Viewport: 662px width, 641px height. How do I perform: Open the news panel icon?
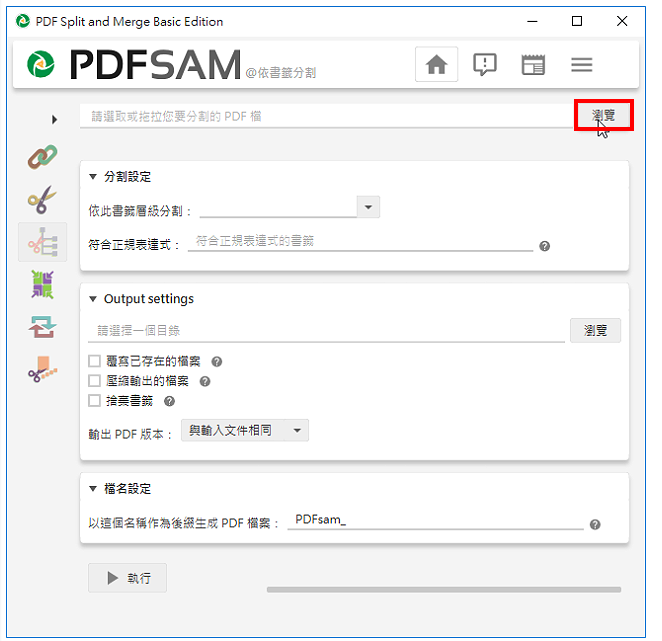tap(533, 65)
